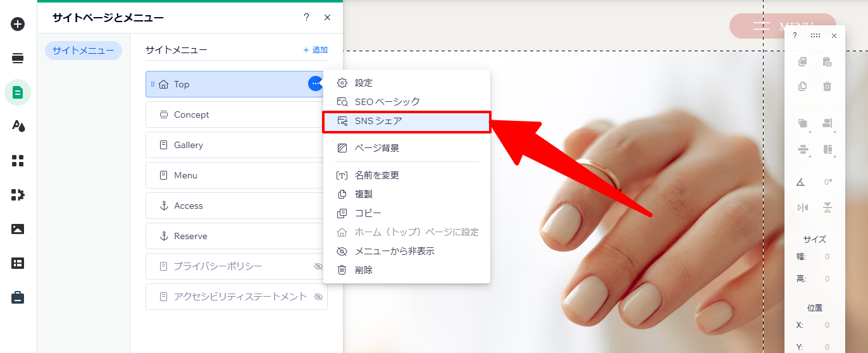The image size is (868, 353).
Task: Open the Sections strip icon in left sidebar
Action: pos(18,58)
